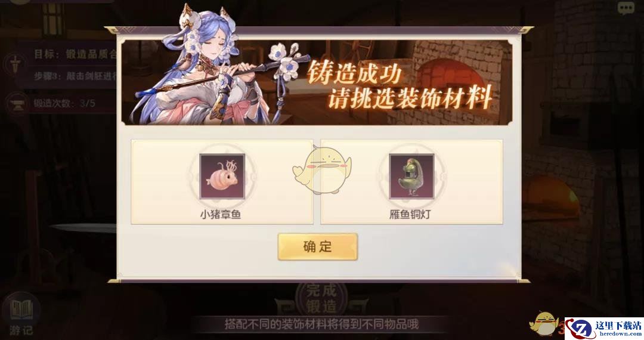Select the 雁鱼铜灯 lamp icon
This screenshot has width=644, height=340.
[411, 177]
